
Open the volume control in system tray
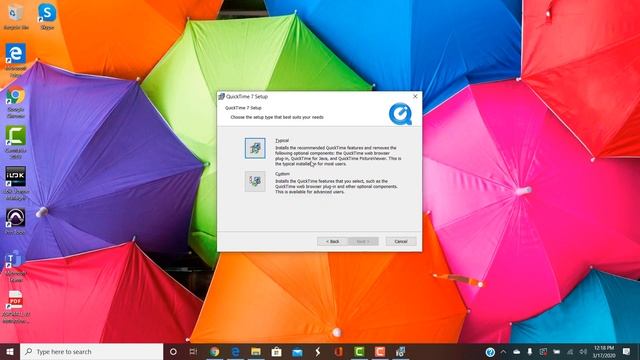[583, 352]
